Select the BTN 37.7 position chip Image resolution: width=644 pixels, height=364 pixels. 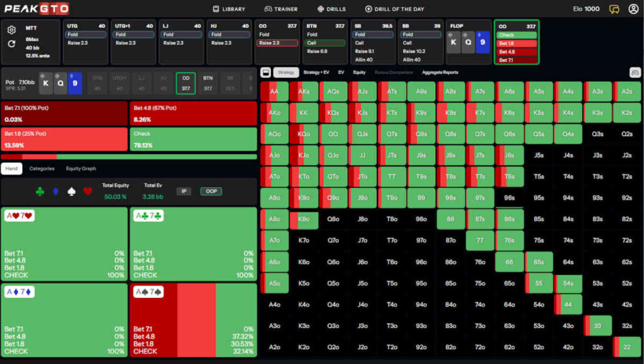tap(208, 84)
